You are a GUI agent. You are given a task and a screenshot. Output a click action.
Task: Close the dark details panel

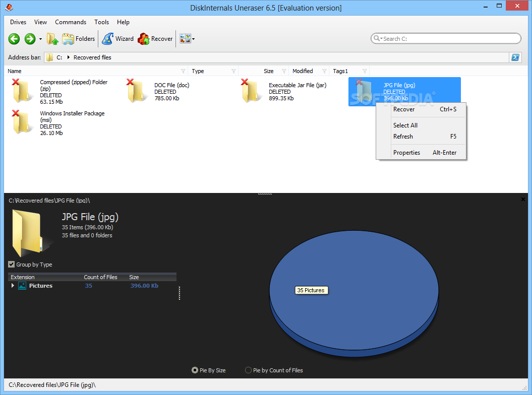523,200
